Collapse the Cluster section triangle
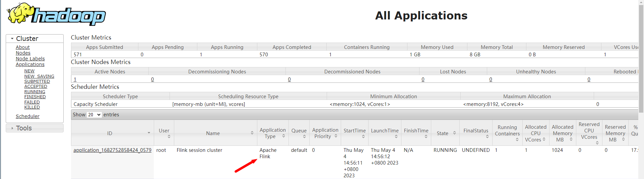 tap(12, 39)
